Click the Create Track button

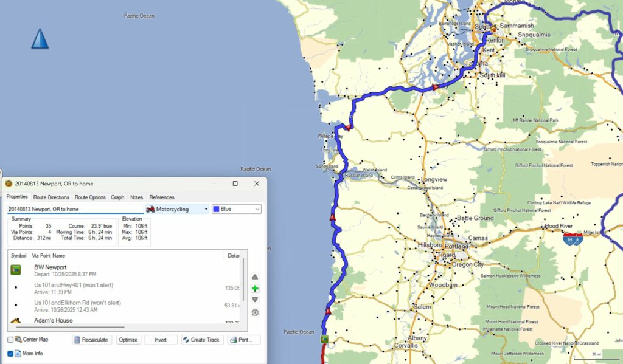(202, 340)
